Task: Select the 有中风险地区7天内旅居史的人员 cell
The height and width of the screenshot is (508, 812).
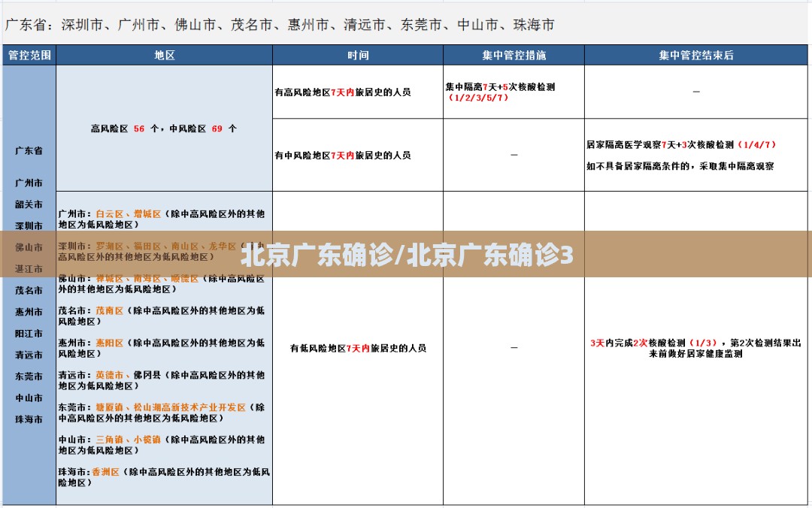Action: [x=343, y=155]
